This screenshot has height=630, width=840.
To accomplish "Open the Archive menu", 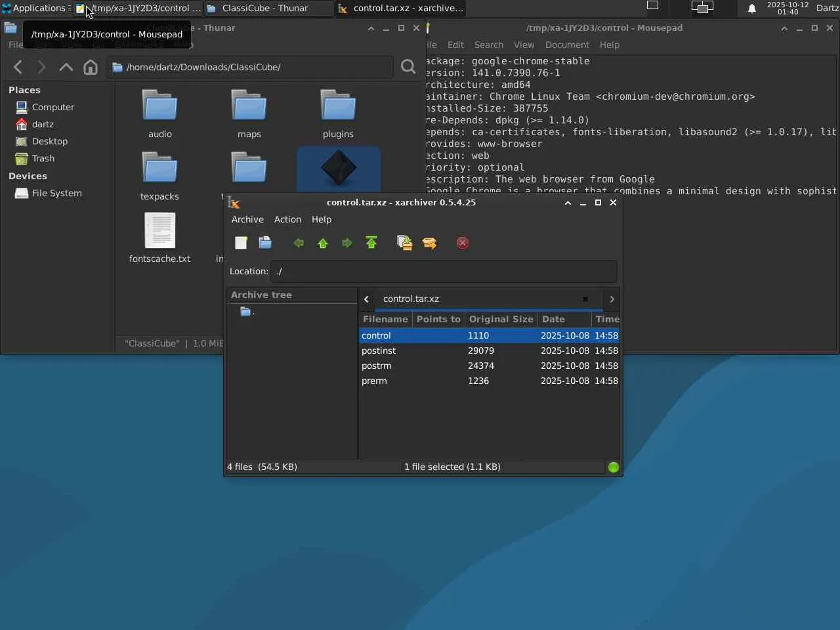I will (247, 219).
